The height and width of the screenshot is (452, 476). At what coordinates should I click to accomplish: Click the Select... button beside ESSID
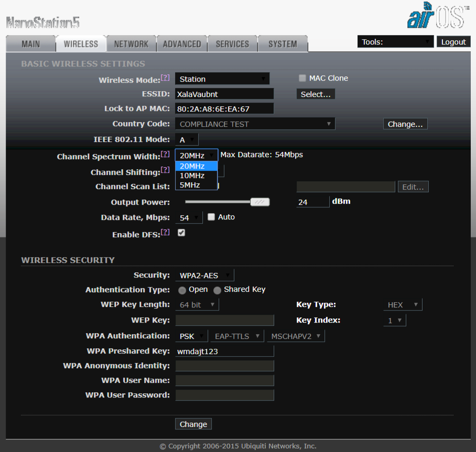(x=316, y=94)
